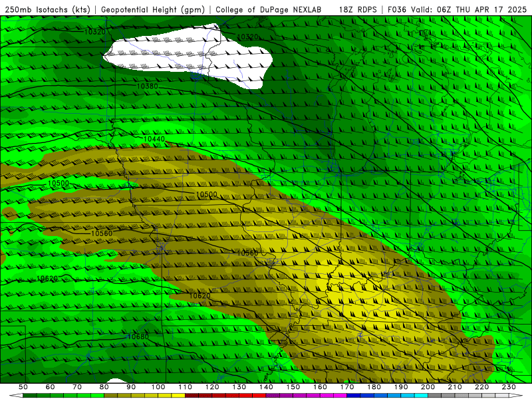This screenshot has height=399, width=532.
Task: Click the 220 value on the color scale
Action: (483, 387)
